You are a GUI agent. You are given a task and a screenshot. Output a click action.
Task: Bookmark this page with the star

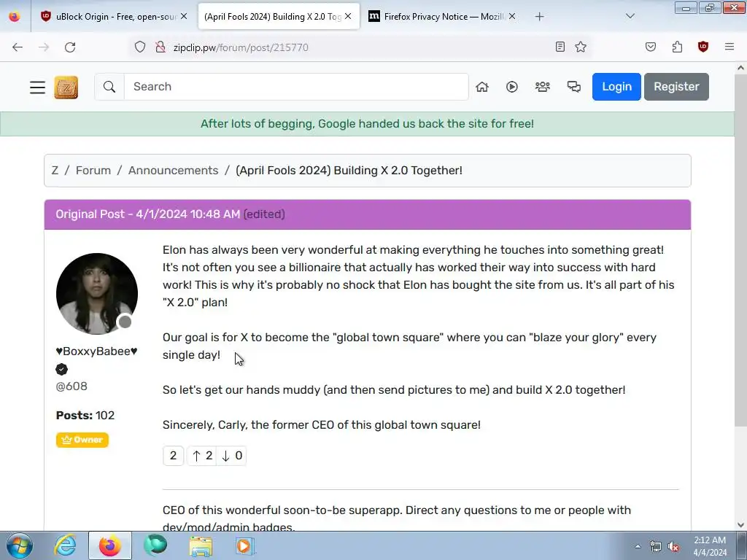tap(580, 47)
